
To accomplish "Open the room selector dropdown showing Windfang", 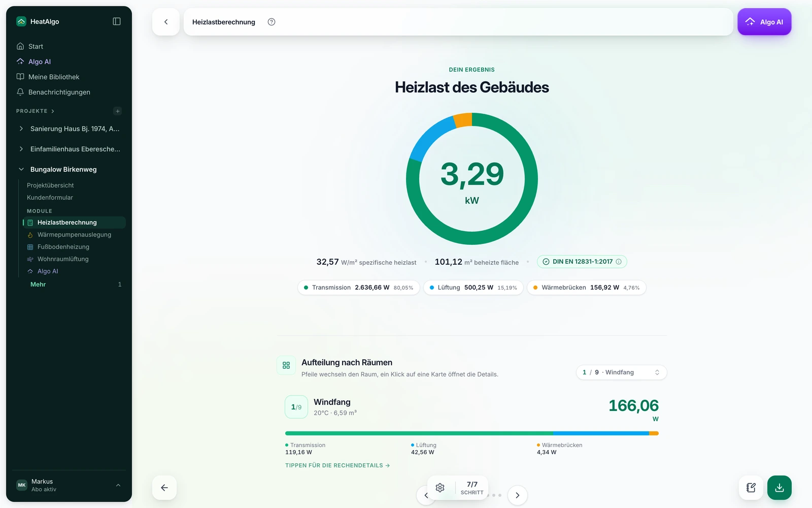I will coord(621,372).
